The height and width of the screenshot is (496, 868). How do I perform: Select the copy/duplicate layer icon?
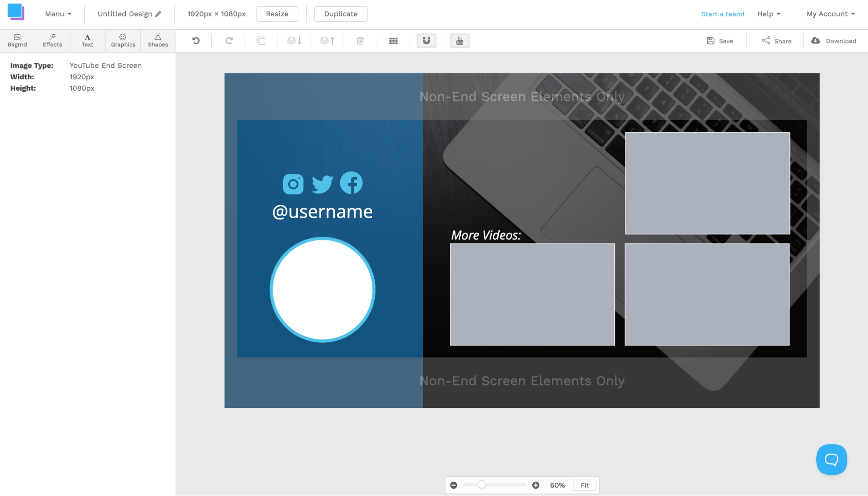[261, 40]
